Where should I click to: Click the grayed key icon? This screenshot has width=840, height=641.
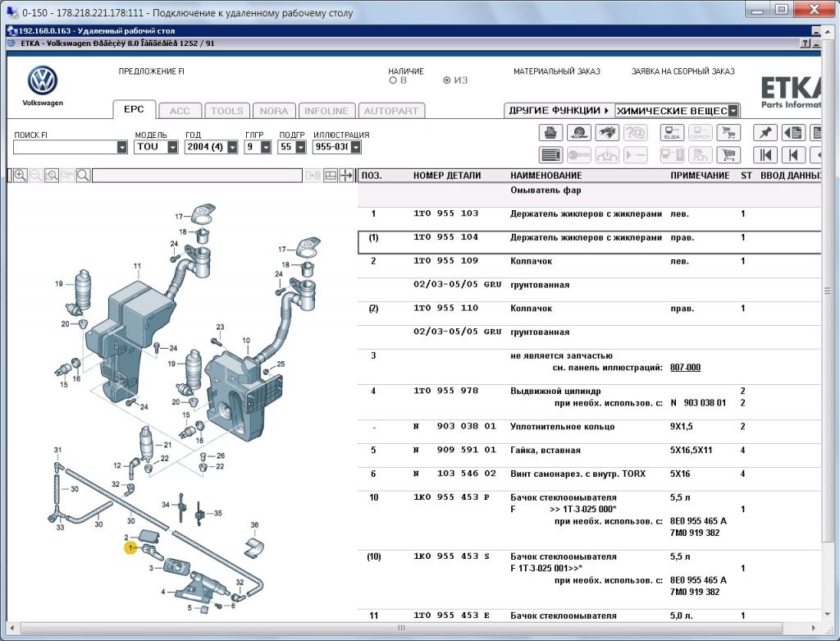(x=578, y=155)
